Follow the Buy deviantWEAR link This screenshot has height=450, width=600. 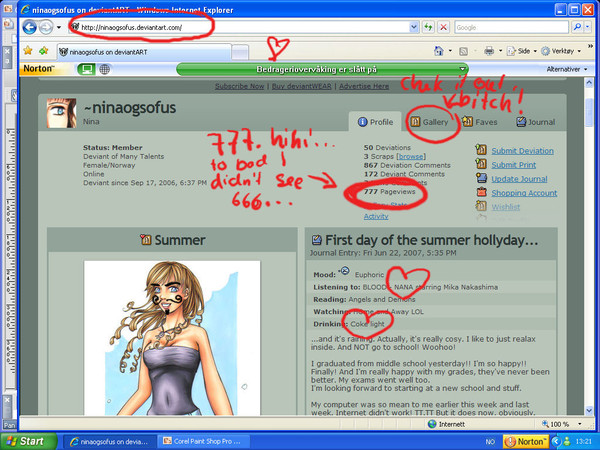pos(302,86)
